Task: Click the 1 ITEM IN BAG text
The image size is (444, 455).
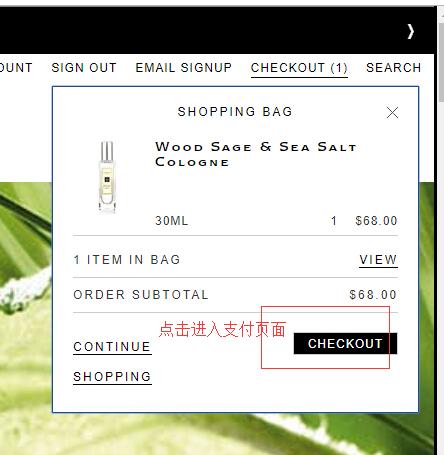Action: coord(127,259)
